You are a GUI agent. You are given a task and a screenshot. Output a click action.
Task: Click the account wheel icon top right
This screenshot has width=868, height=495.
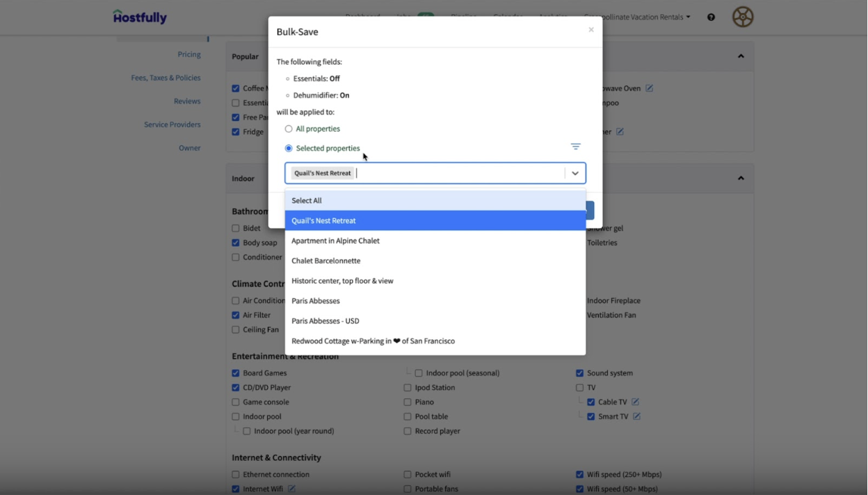[742, 17]
